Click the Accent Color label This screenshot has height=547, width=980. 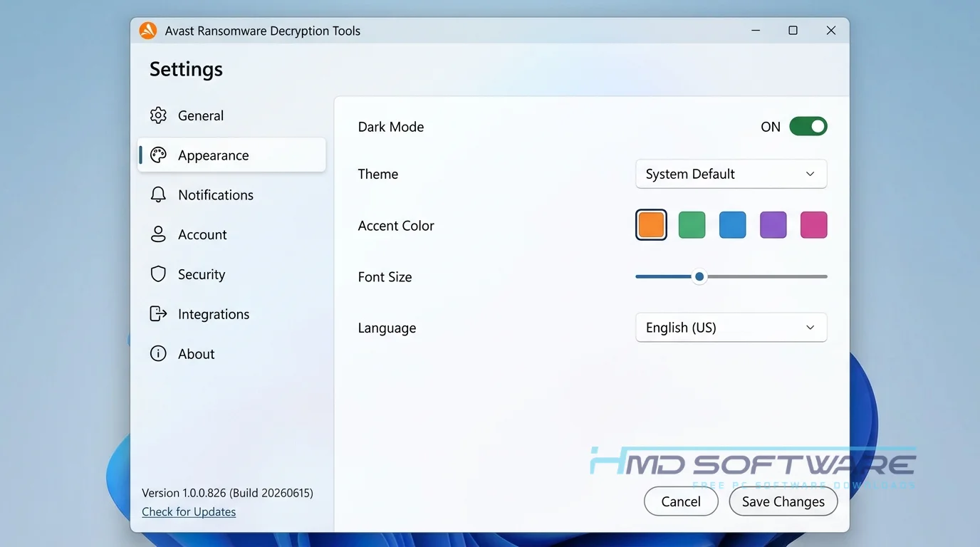[396, 226]
